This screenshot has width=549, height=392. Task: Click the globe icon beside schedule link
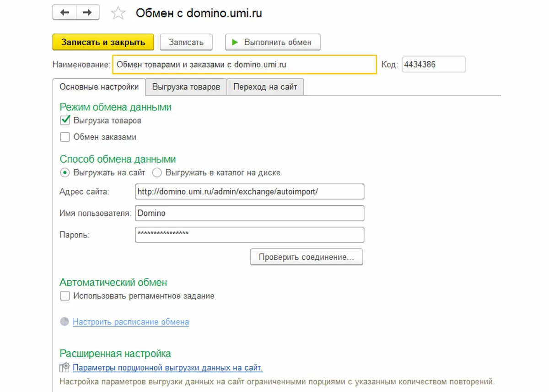pyautogui.click(x=65, y=322)
